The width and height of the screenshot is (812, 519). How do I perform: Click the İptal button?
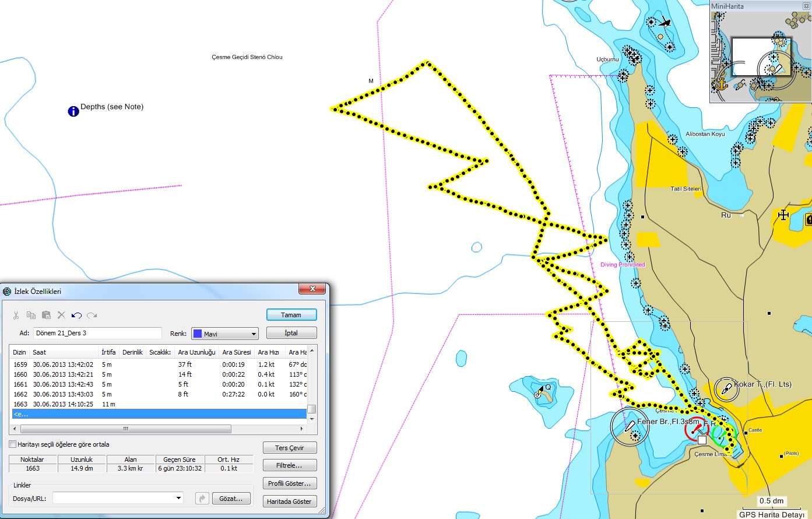(291, 333)
